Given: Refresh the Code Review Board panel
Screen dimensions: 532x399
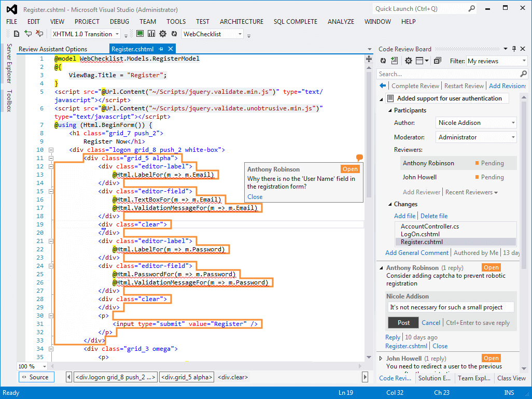Looking at the screenshot, I should coord(383,61).
